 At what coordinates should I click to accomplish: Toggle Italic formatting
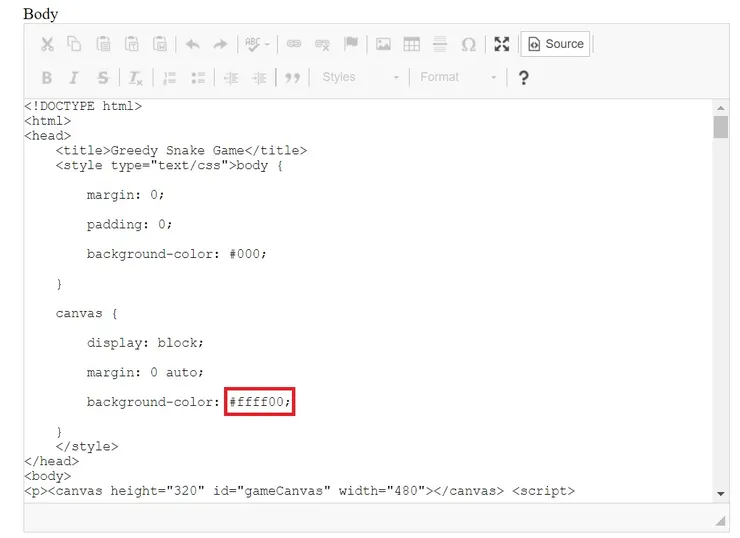(x=74, y=77)
